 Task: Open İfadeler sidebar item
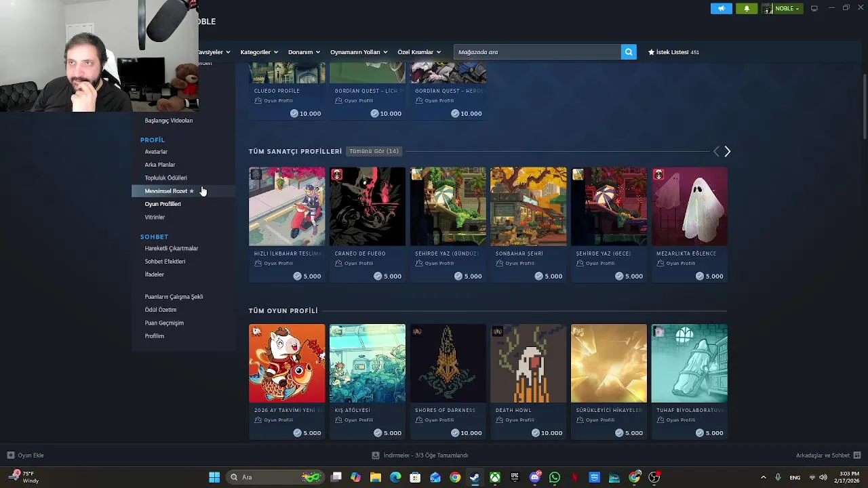pos(155,274)
